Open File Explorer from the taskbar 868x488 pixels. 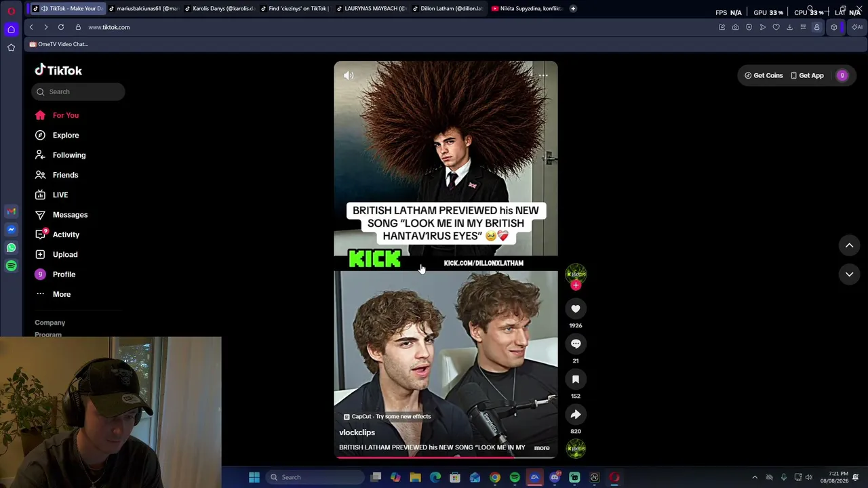(x=416, y=477)
